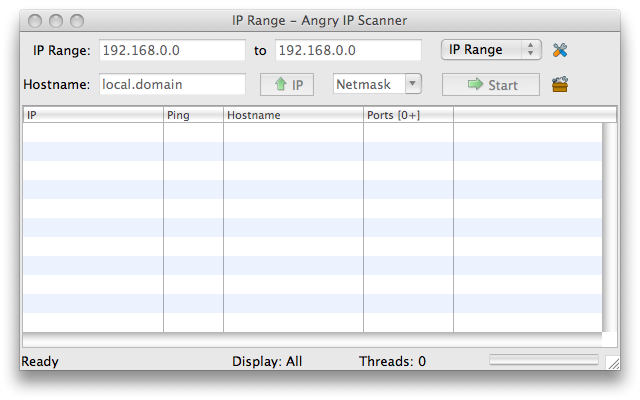The height and width of the screenshot is (400, 640).
Task: Click the Threads: 0 status text
Action: coord(392,361)
